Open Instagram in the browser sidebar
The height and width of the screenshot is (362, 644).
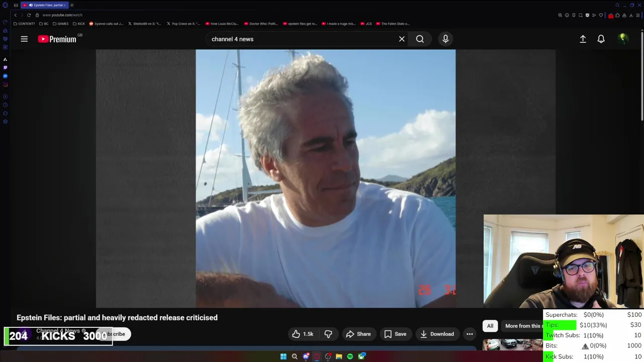(x=5, y=84)
